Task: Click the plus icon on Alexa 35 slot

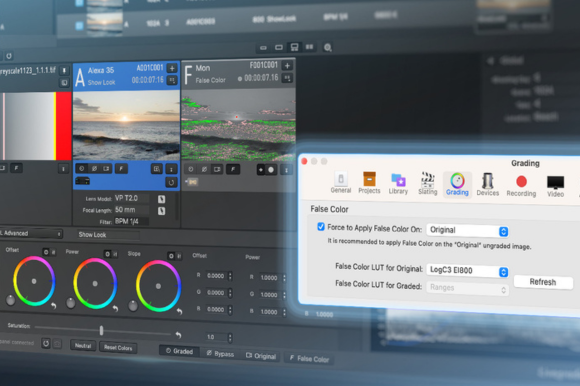Action: [172, 68]
